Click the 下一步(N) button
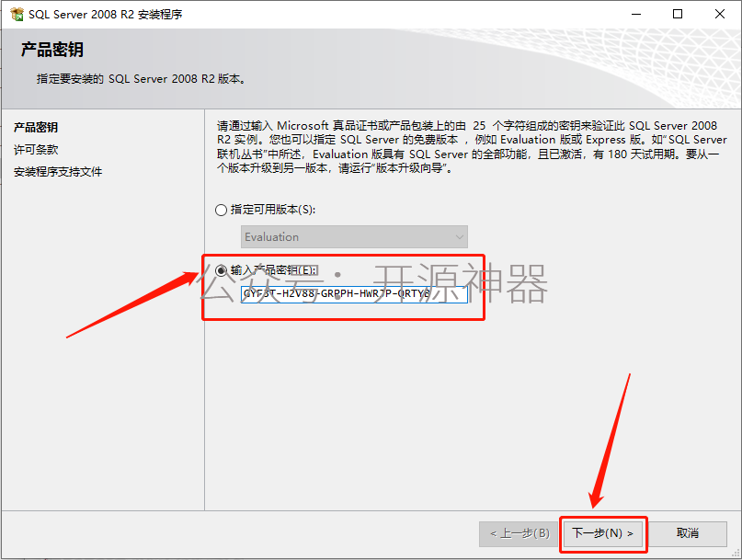 click(x=603, y=533)
